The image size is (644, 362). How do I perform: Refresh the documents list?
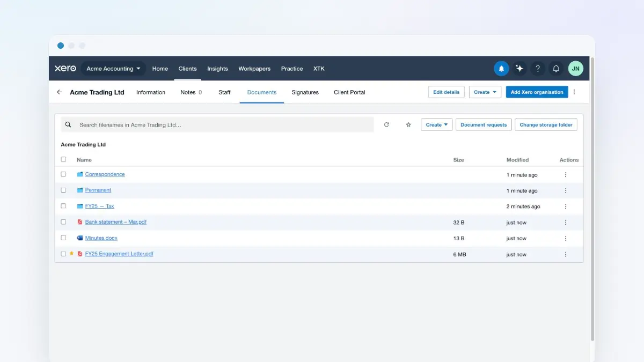click(386, 125)
